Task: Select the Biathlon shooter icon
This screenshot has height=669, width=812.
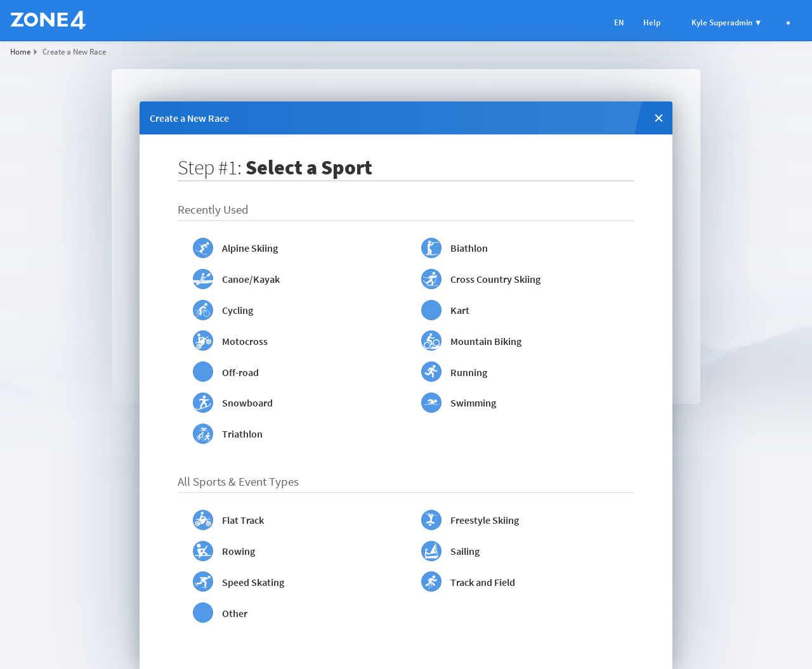Action: click(431, 248)
